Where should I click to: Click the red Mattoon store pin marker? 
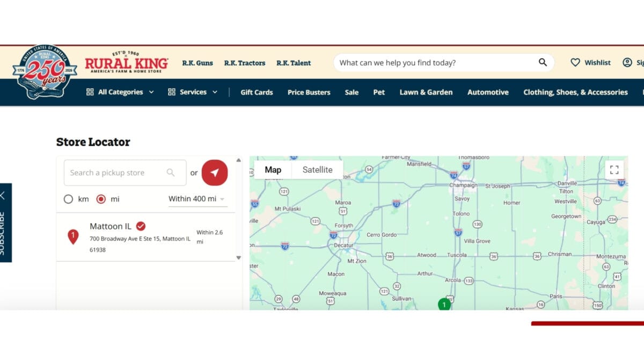(73, 237)
